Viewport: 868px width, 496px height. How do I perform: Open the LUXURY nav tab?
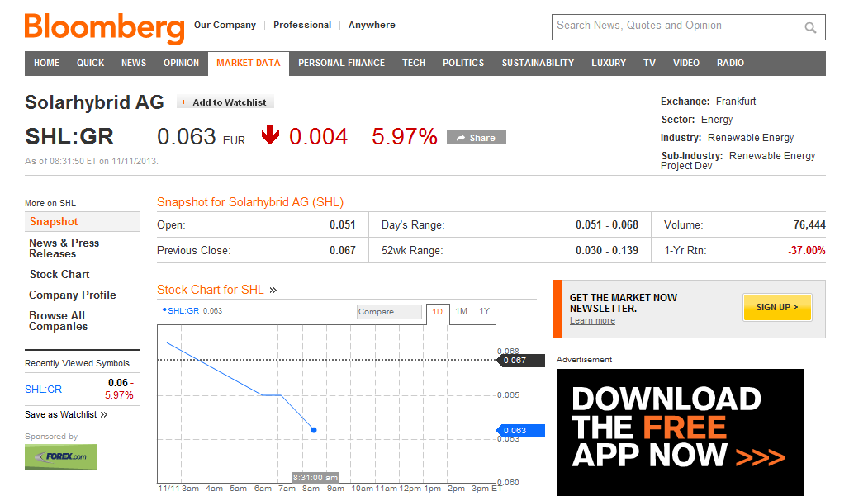[609, 63]
